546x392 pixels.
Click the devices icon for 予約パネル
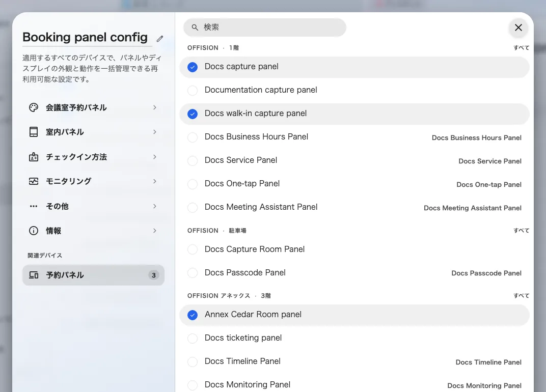coord(34,275)
